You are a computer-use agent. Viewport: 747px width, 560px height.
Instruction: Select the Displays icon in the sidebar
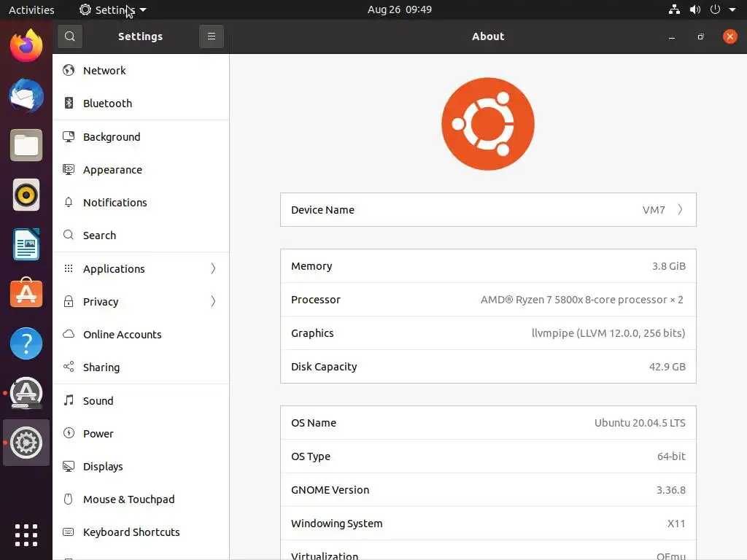tap(69, 466)
